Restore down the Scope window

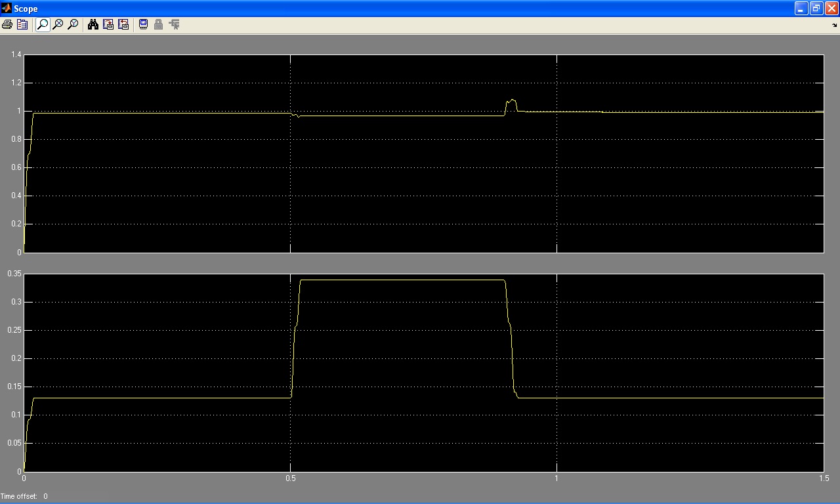pyautogui.click(x=816, y=9)
